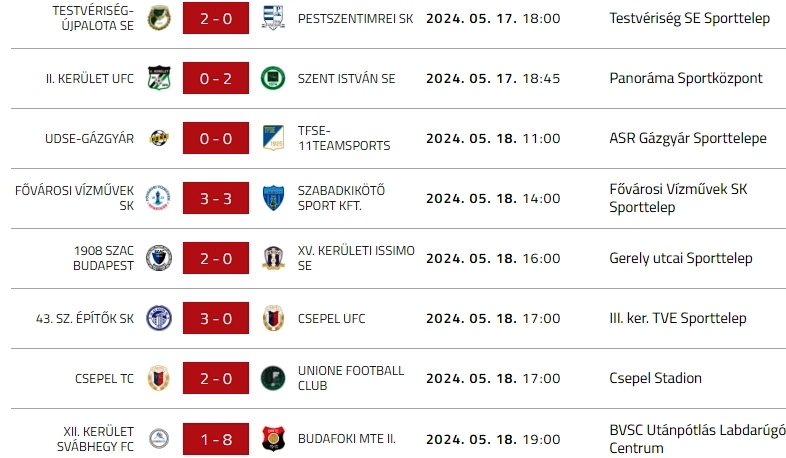
Task: Click the II. Kerület UFC crest
Action: tap(159, 78)
